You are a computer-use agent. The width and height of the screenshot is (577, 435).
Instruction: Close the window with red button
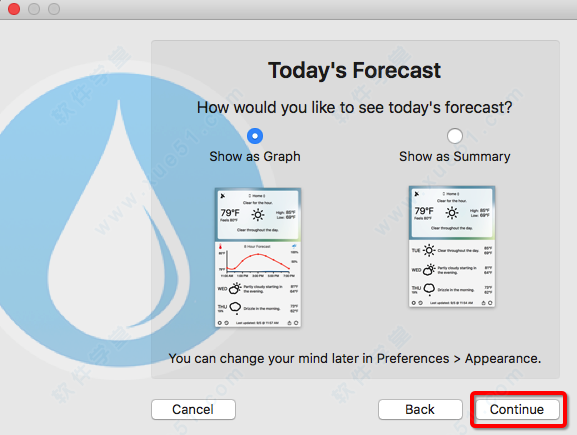[x=14, y=9]
